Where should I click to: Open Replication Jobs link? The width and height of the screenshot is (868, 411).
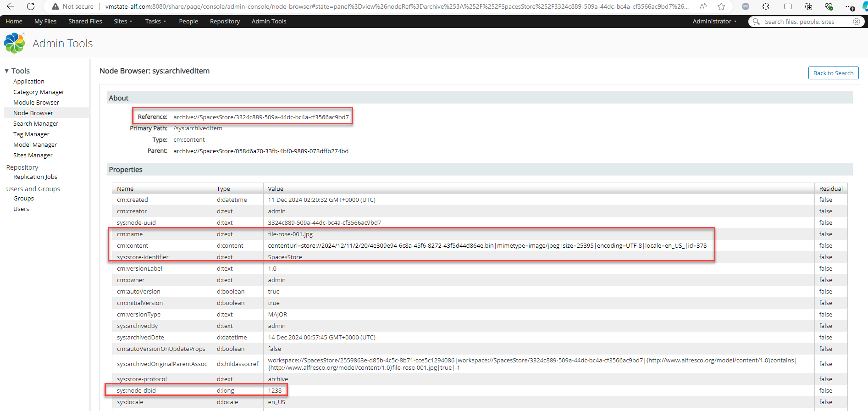35,177
